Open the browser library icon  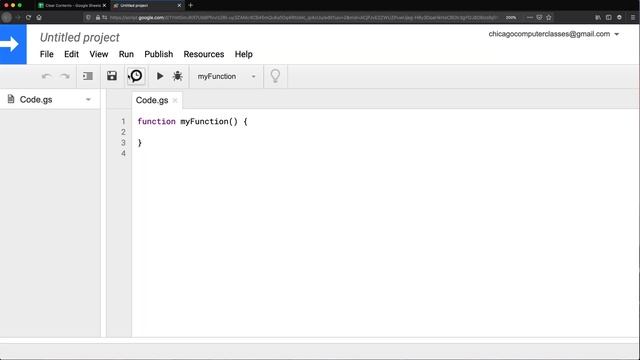pos(598,18)
